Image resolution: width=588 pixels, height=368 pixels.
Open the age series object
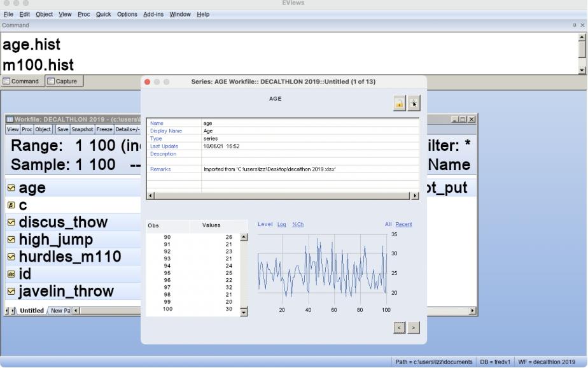pyautogui.click(x=32, y=188)
